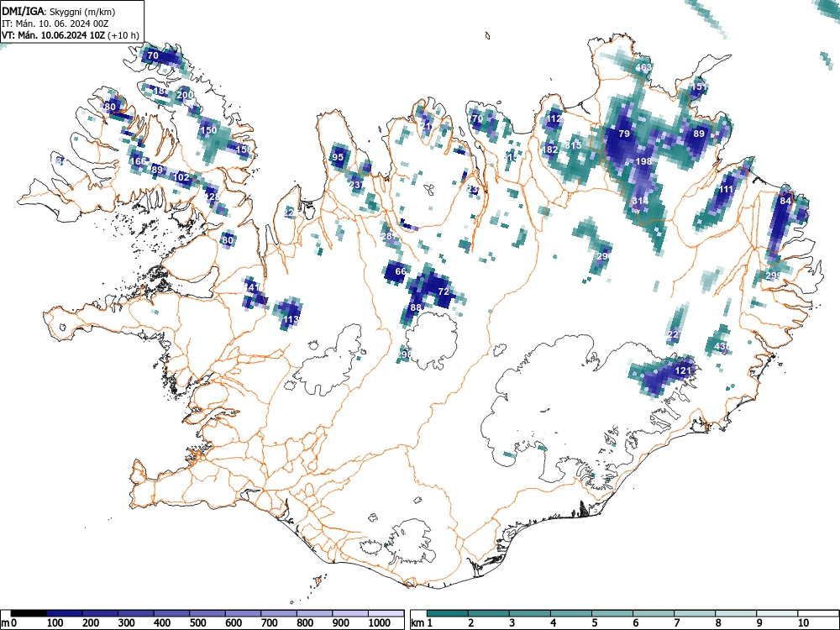
Task: Click the visibility value '314' on the map
Action: (x=639, y=201)
